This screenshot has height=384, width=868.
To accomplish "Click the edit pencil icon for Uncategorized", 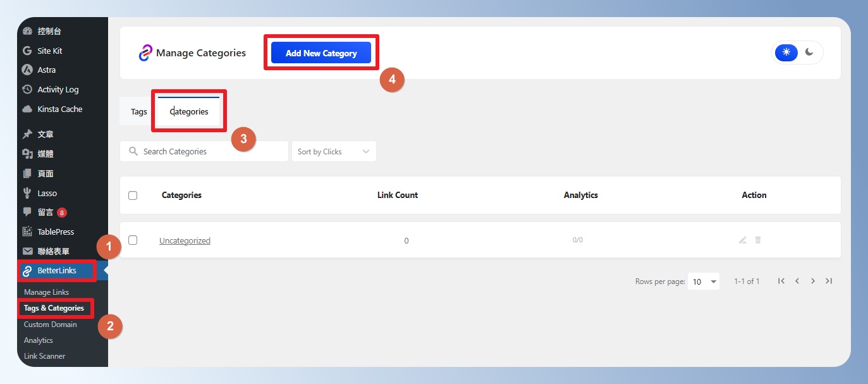I will click(743, 240).
